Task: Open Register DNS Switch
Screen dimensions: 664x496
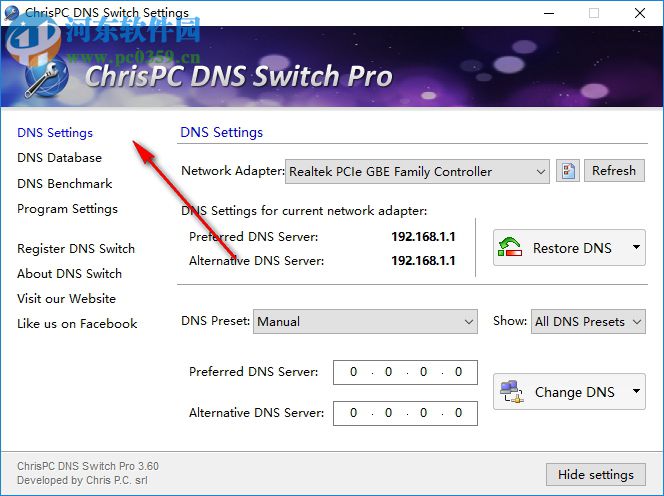Action: (76, 249)
